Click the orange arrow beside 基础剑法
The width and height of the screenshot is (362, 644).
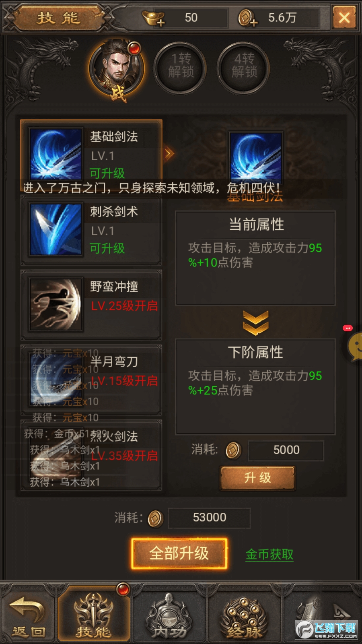[x=169, y=153]
